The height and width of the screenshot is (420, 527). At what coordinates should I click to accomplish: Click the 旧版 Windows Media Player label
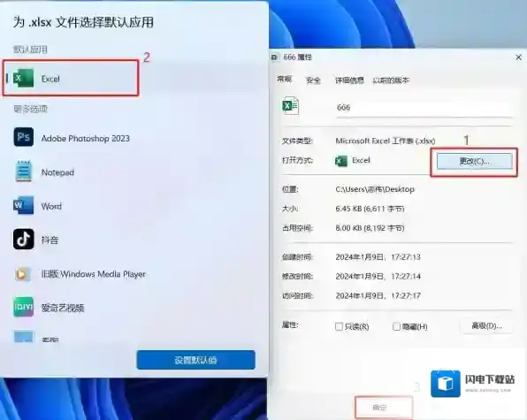[94, 274]
